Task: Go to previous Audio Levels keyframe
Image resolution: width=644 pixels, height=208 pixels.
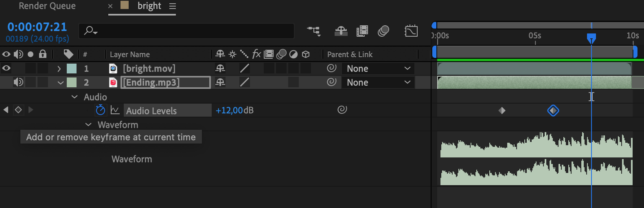Action: (x=6, y=110)
